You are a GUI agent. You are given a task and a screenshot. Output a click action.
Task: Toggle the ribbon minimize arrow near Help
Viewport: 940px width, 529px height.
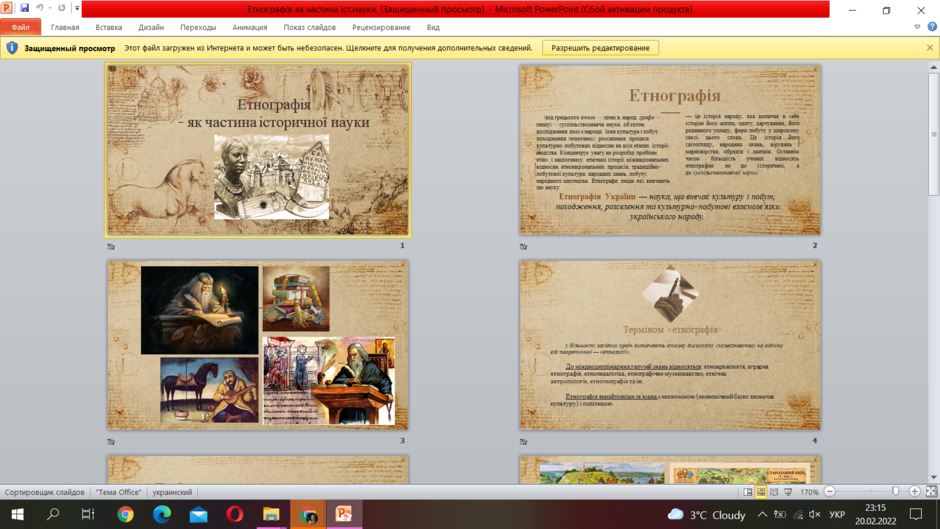click(917, 27)
